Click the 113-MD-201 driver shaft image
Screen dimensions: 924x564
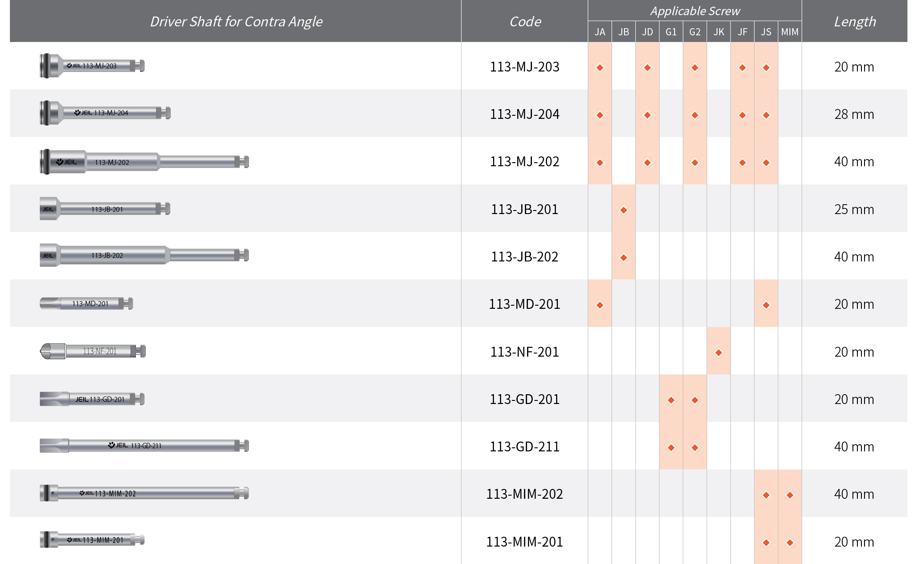86,303
